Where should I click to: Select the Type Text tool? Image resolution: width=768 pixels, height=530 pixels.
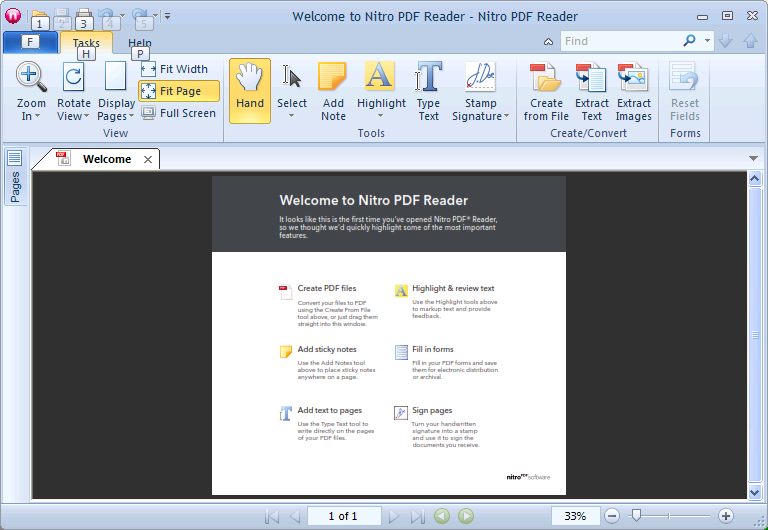coord(429,91)
